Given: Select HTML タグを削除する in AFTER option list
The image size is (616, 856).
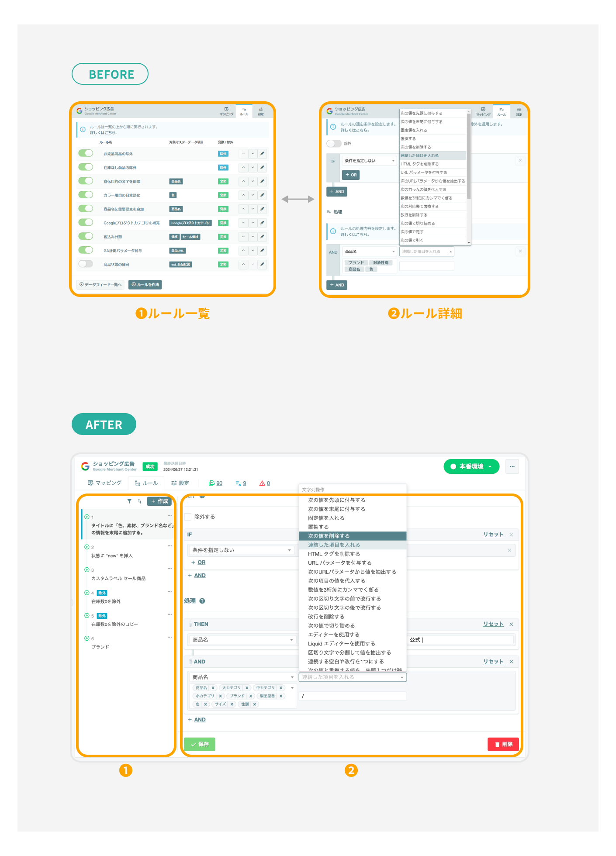Looking at the screenshot, I should (x=353, y=554).
